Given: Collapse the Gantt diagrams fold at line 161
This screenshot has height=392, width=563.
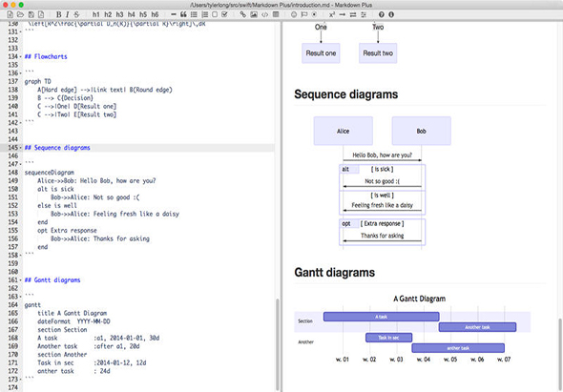Looking at the screenshot, I should point(20,280).
